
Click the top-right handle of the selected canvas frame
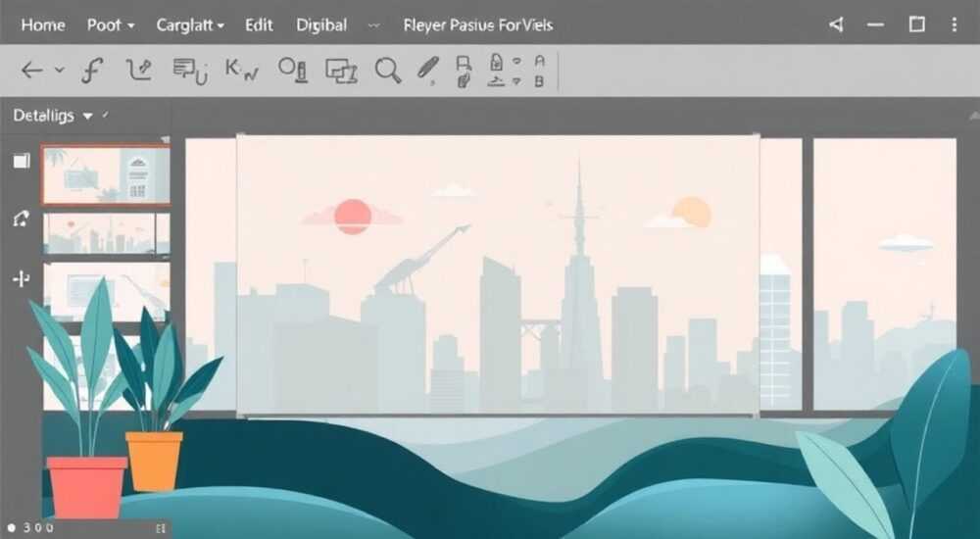click(x=757, y=137)
